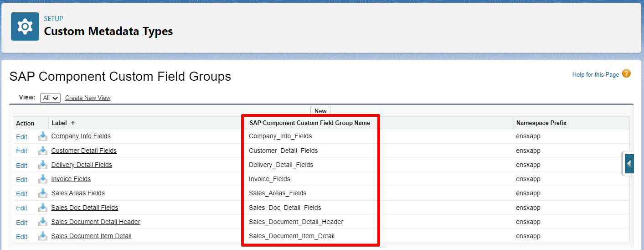
Task: Click download icon for Invoice Fields
Action: click(x=43, y=179)
